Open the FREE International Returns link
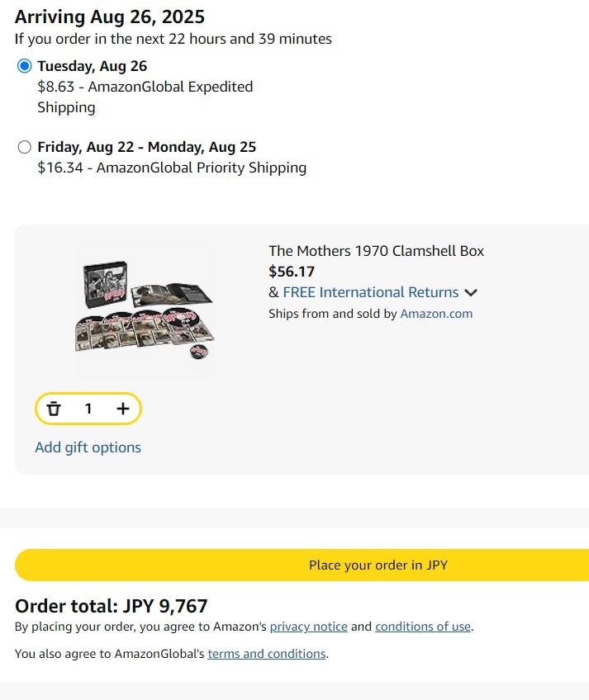 pos(370,292)
